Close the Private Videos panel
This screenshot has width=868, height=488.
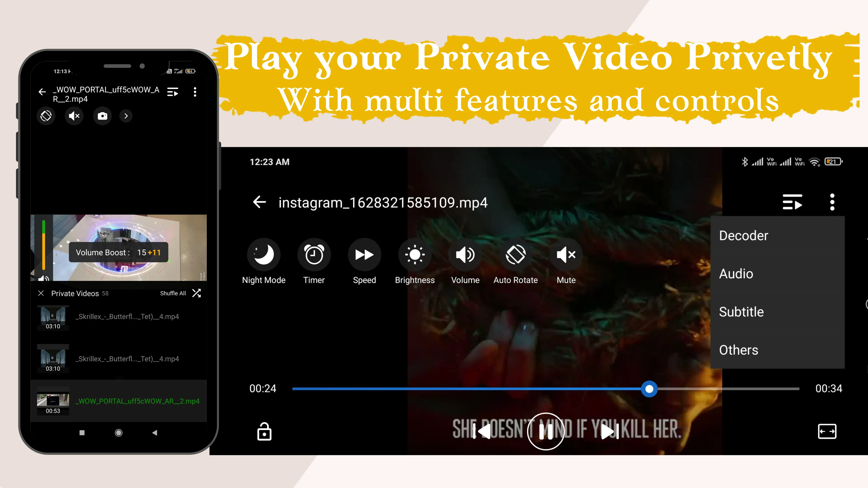coord(40,293)
